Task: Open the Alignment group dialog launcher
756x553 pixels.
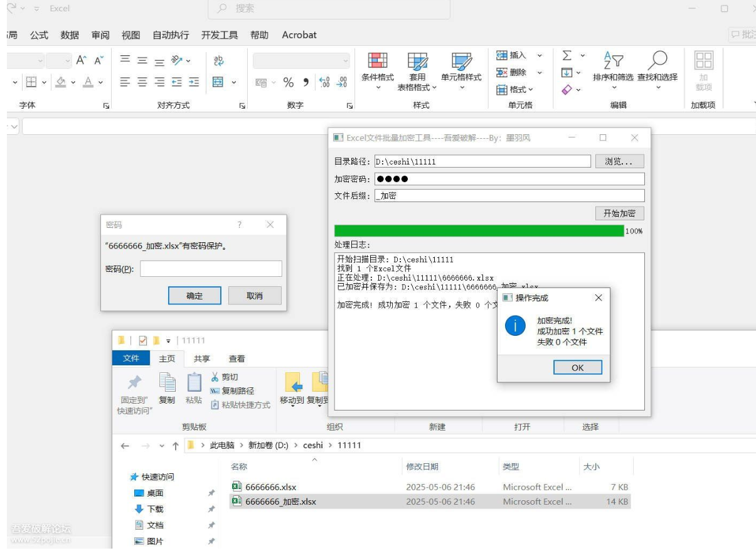Action: click(x=243, y=106)
